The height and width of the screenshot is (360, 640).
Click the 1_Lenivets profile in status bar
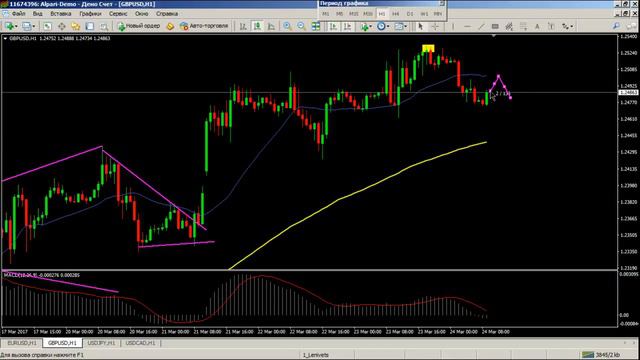(316, 355)
